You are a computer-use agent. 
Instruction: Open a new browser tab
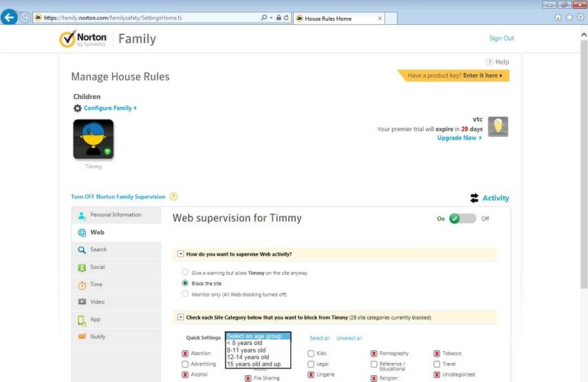point(391,19)
